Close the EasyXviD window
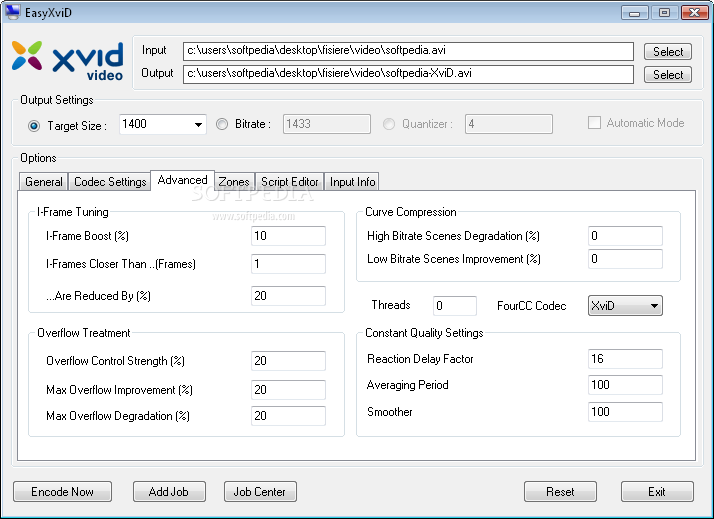The image size is (714, 519). (x=694, y=12)
